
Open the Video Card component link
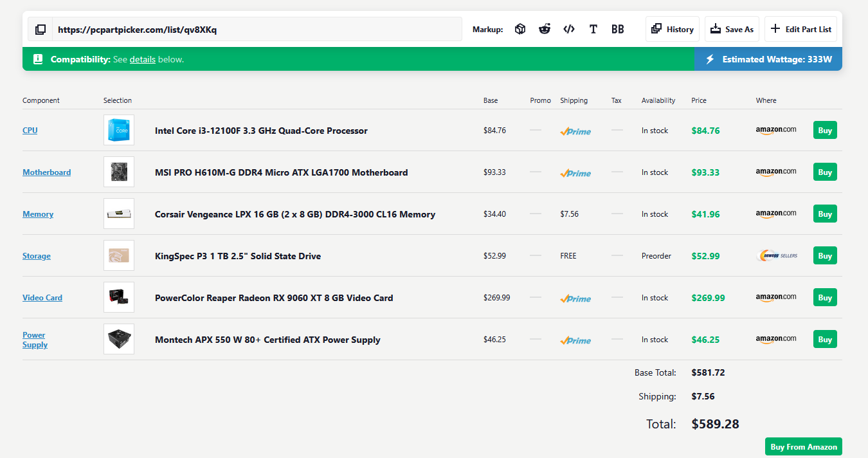click(42, 298)
